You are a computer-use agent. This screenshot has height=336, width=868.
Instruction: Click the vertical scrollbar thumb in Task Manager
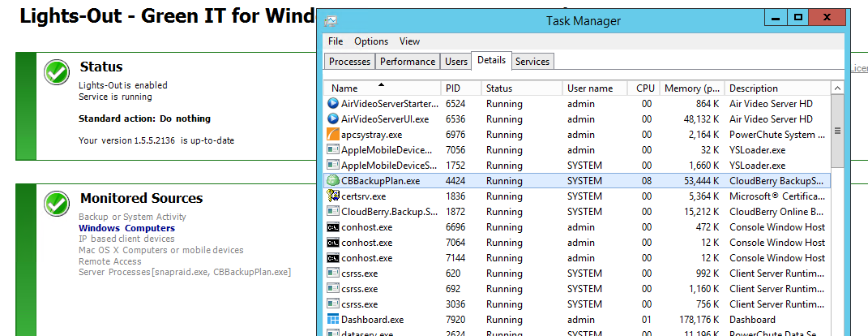(837, 131)
